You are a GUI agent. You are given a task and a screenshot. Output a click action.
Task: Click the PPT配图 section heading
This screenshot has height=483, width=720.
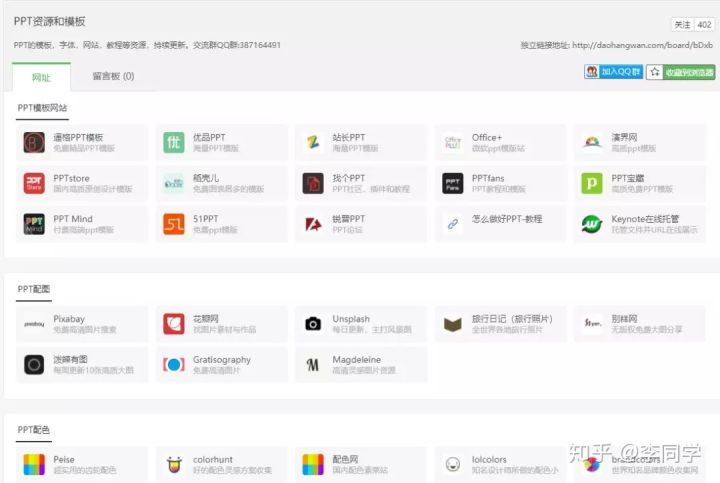(x=34, y=289)
